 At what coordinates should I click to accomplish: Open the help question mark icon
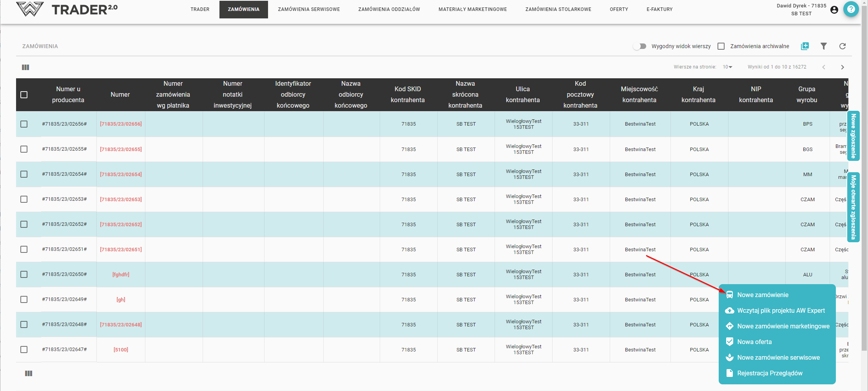(x=851, y=9)
